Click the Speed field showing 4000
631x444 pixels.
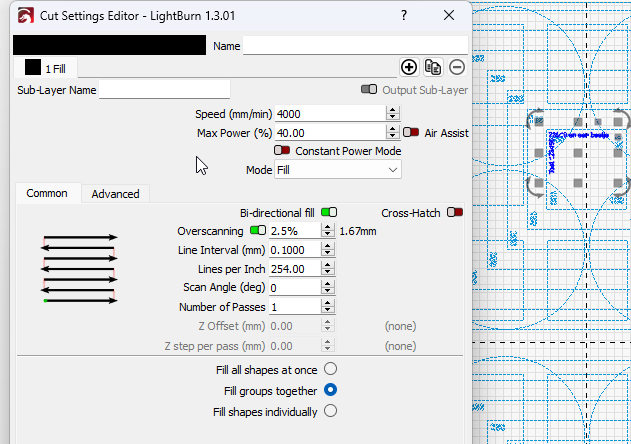click(x=330, y=114)
